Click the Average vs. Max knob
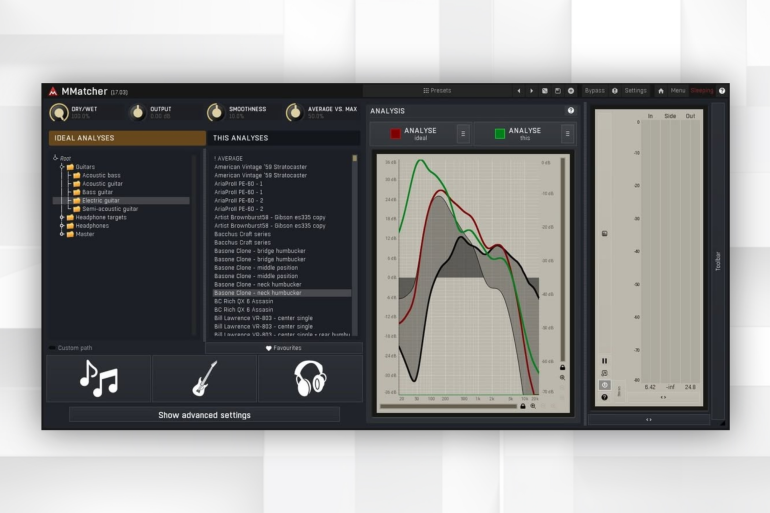The height and width of the screenshot is (513, 770). 295,113
